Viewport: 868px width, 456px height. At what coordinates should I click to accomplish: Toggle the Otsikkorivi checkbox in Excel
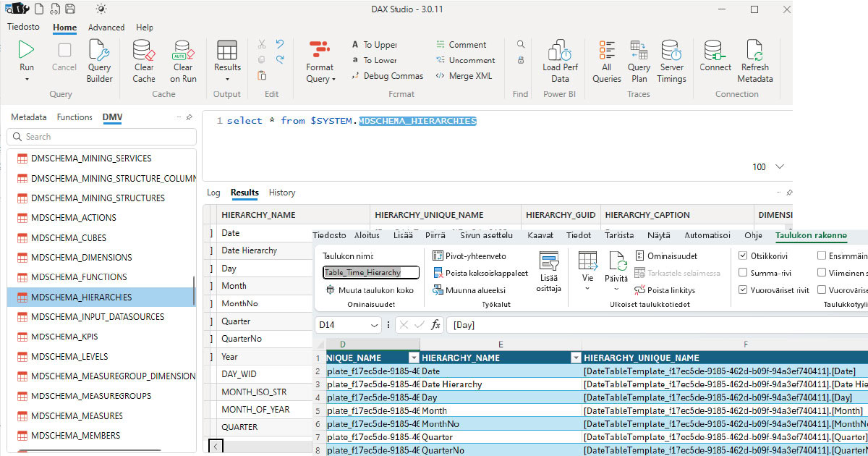coord(744,256)
